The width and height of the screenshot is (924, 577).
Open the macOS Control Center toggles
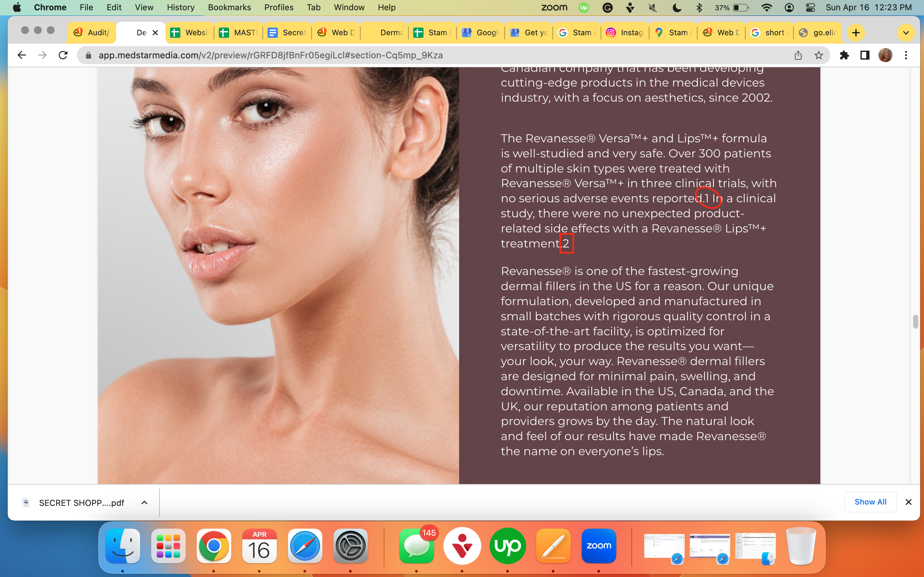click(x=810, y=8)
